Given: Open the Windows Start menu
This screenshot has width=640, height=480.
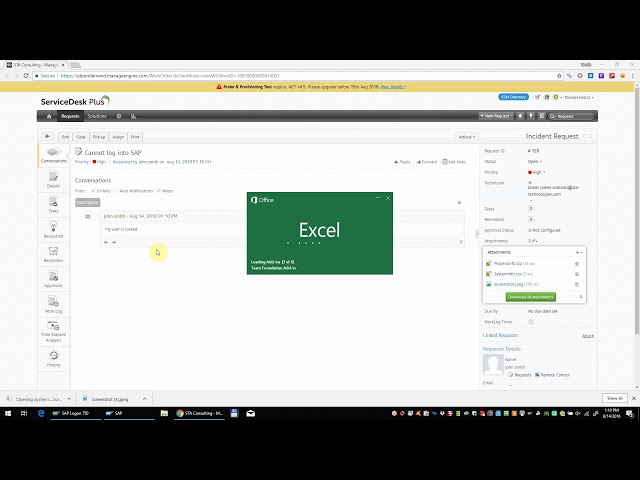Looking at the screenshot, I should [x=8, y=413].
